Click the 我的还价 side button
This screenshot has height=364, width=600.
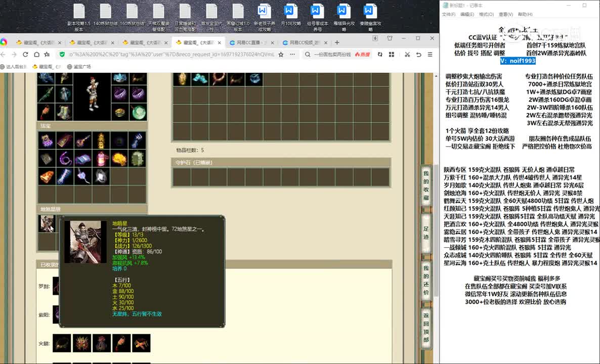(x=426, y=280)
